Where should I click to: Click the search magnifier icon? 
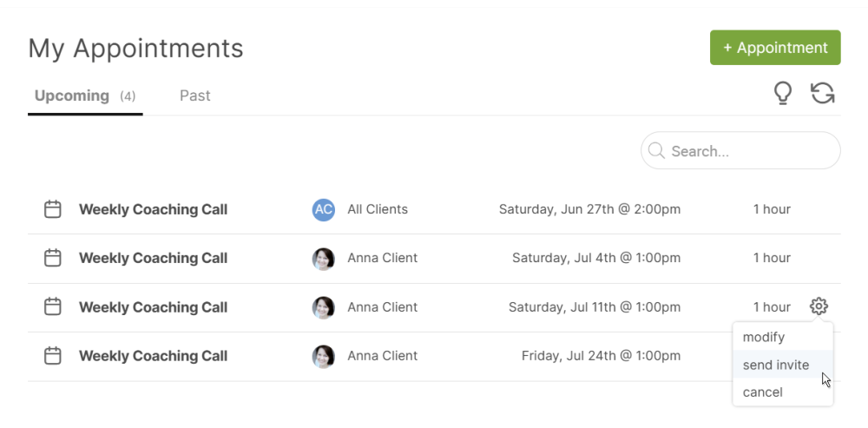(x=656, y=150)
